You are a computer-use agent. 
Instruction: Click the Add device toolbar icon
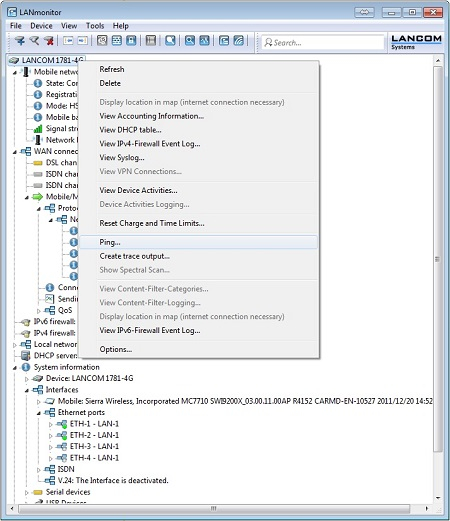(x=20, y=41)
